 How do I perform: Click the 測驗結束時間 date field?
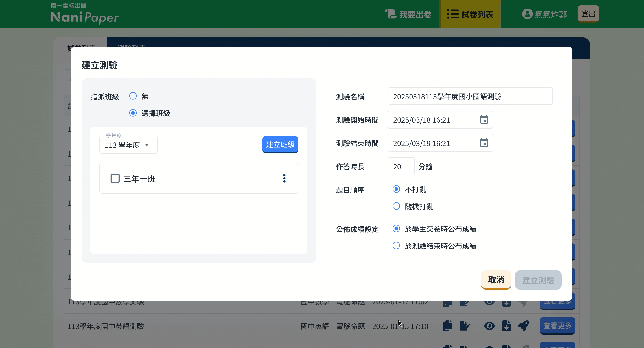(x=440, y=143)
